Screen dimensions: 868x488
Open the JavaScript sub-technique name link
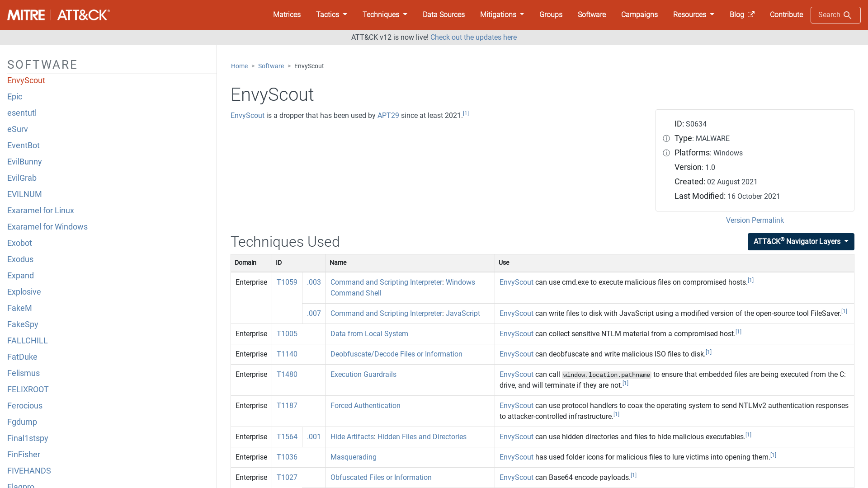(x=462, y=314)
